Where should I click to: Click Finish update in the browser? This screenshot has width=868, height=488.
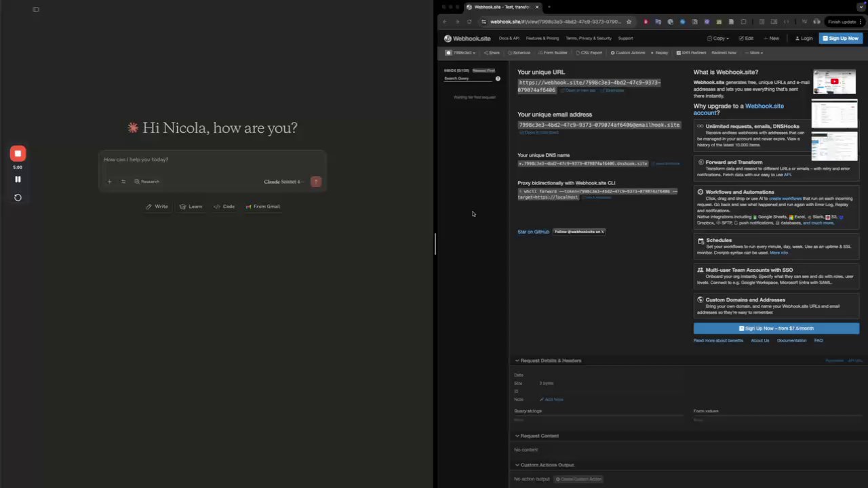pos(842,22)
